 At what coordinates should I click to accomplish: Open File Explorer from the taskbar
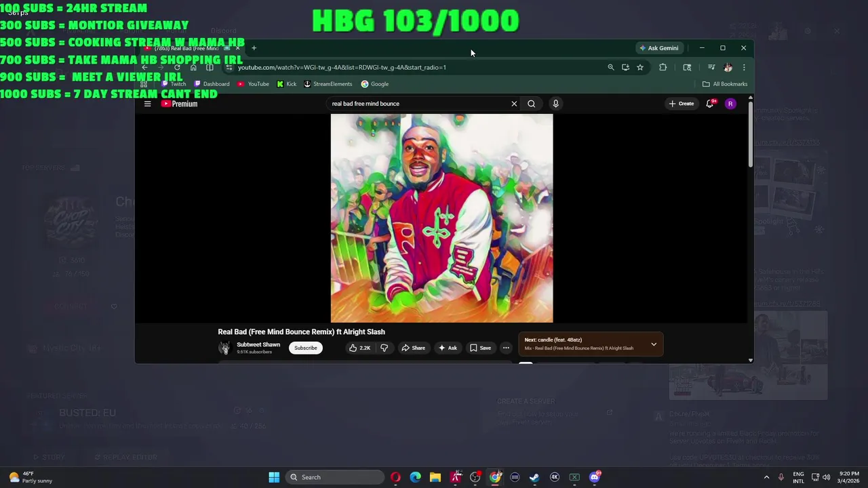[x=435, y=477]
